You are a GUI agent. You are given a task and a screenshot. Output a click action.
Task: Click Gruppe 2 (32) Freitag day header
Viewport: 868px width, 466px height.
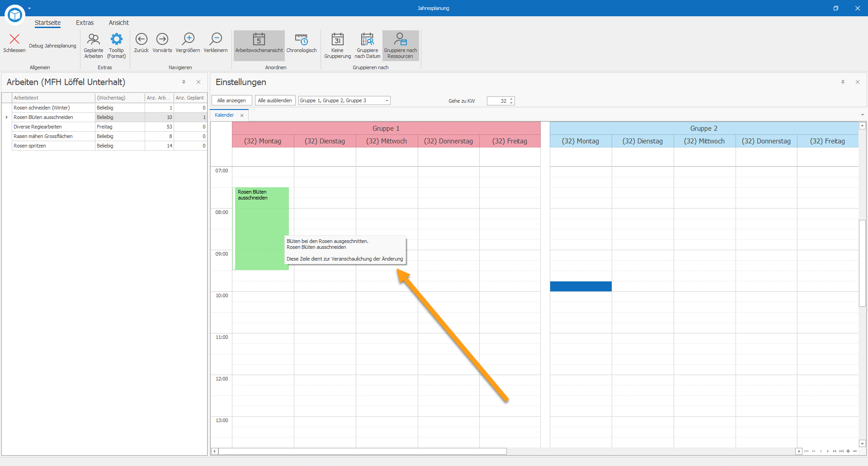[827, 141]
